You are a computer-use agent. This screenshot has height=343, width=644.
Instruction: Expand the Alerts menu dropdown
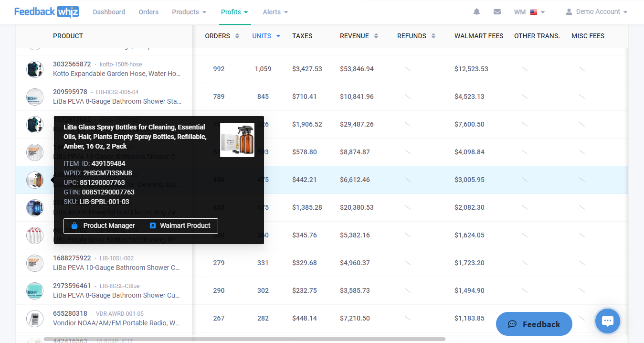[275, 12]
